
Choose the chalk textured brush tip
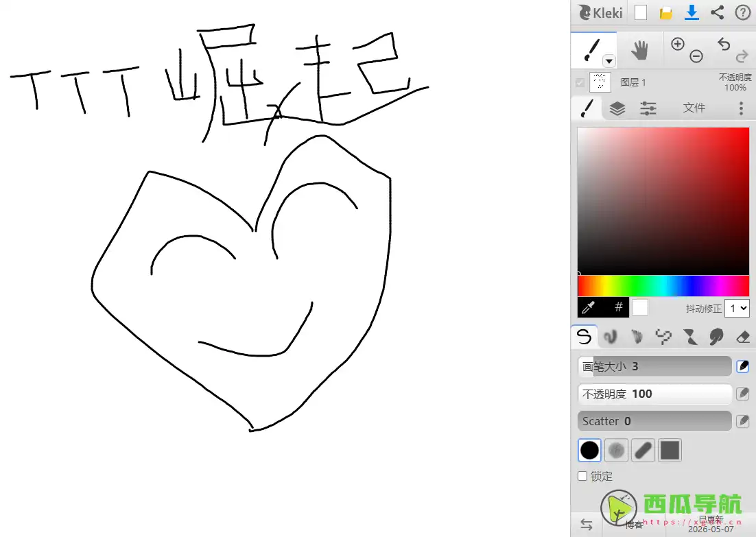pos(616,451)
